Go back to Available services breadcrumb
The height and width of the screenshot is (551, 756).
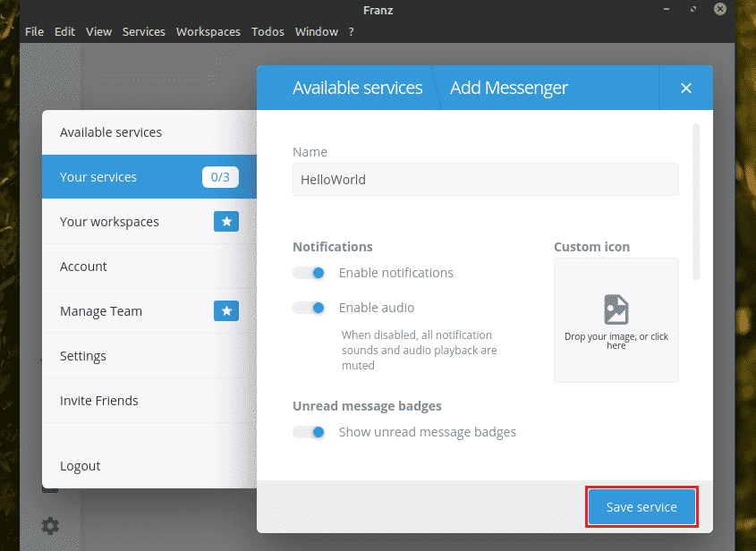point(357,88)
